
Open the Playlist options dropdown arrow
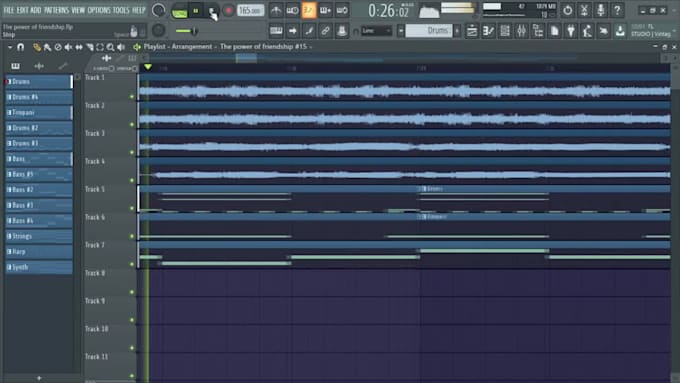pos(10,47)
